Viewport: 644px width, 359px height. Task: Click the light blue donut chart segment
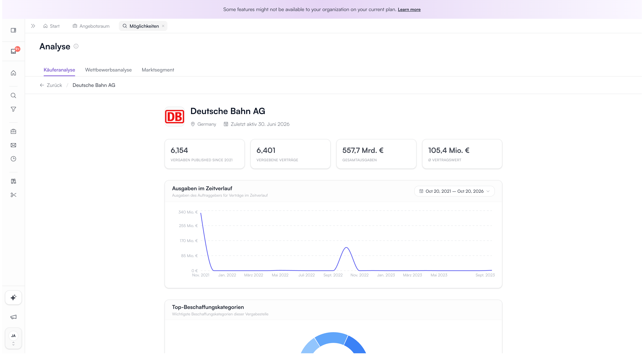point(310,346)
